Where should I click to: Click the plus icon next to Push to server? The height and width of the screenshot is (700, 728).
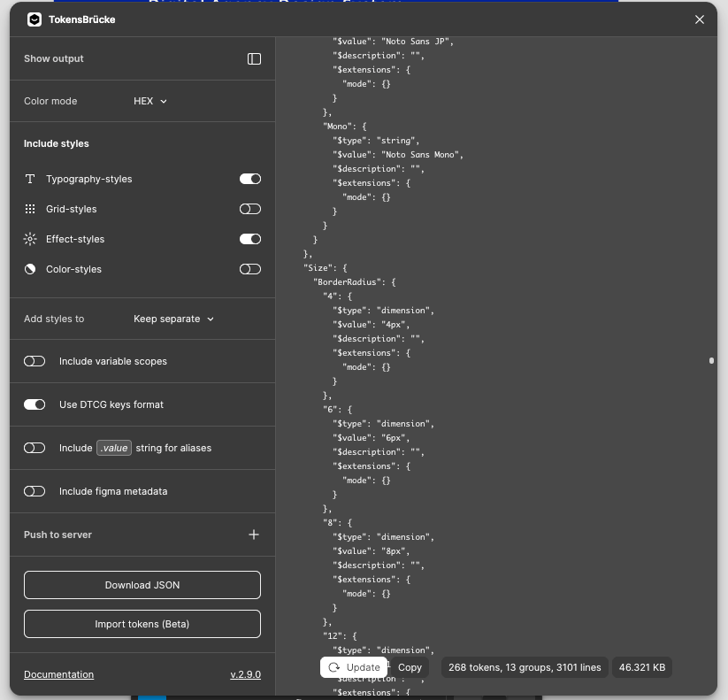tap(254, 535)
